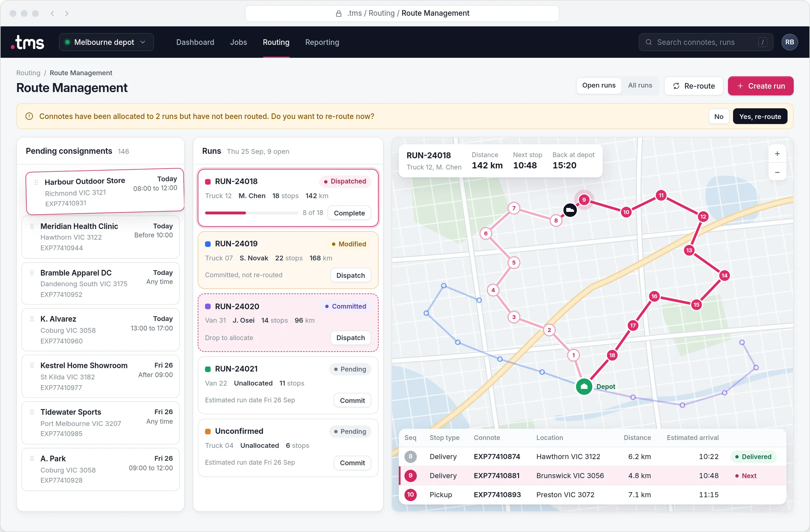Screen dimensions: 810x532
Task: Zoom out on the map
Action: [x=777, y=172]
